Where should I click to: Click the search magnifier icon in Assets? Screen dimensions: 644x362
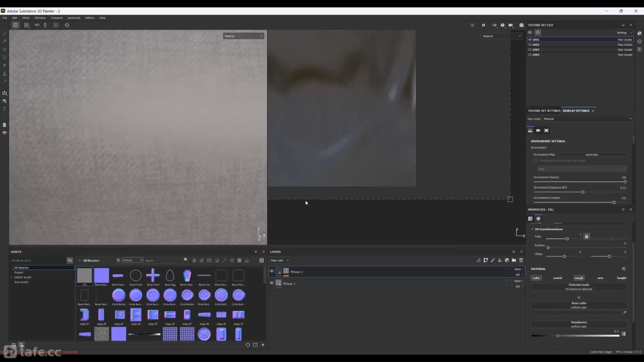point(118,260)
